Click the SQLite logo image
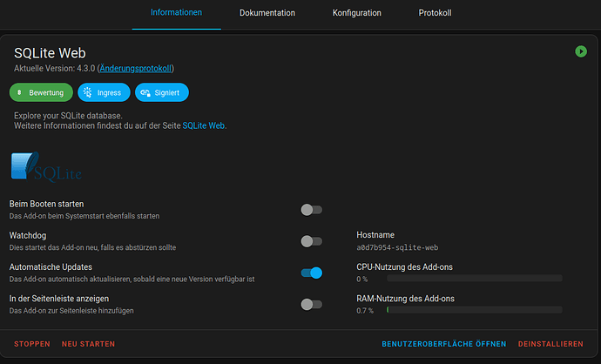 pos(46,166)
